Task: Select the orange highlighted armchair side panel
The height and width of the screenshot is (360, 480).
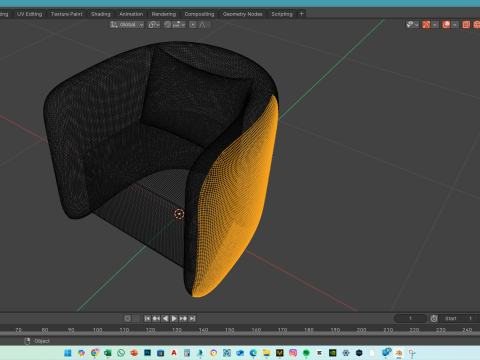Action: pos(238,200)
